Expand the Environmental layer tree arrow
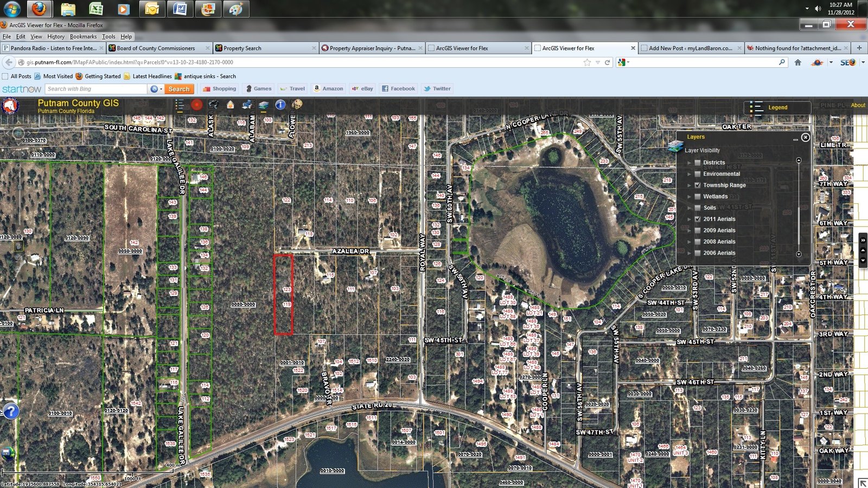The width and height of the screenshot is (868, 488). (x=690, y=174)
